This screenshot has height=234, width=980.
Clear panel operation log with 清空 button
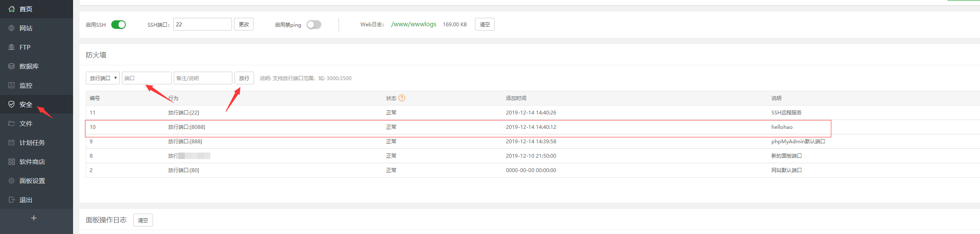[143, 220]
